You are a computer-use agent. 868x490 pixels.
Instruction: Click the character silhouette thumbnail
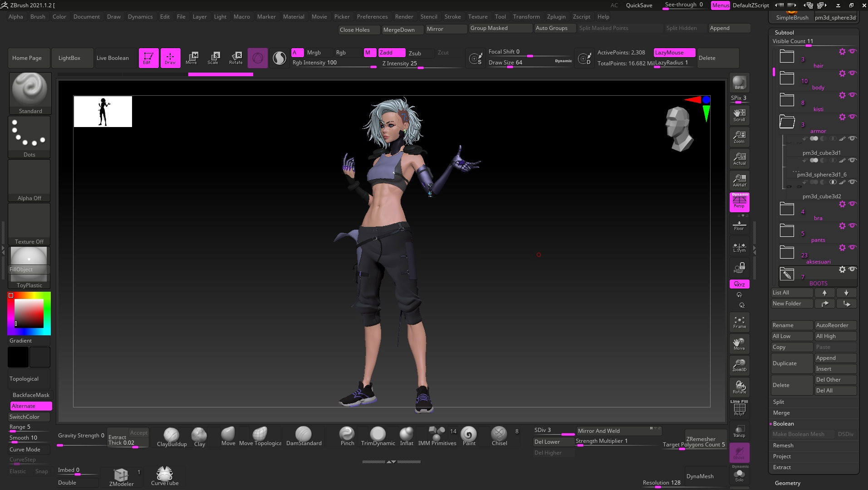pyautogui.click(x=103, y=112)
